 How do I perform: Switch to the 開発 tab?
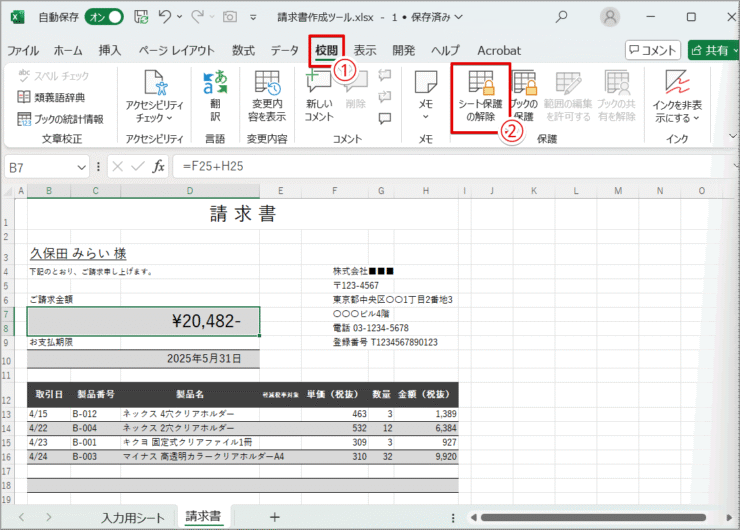404,50
